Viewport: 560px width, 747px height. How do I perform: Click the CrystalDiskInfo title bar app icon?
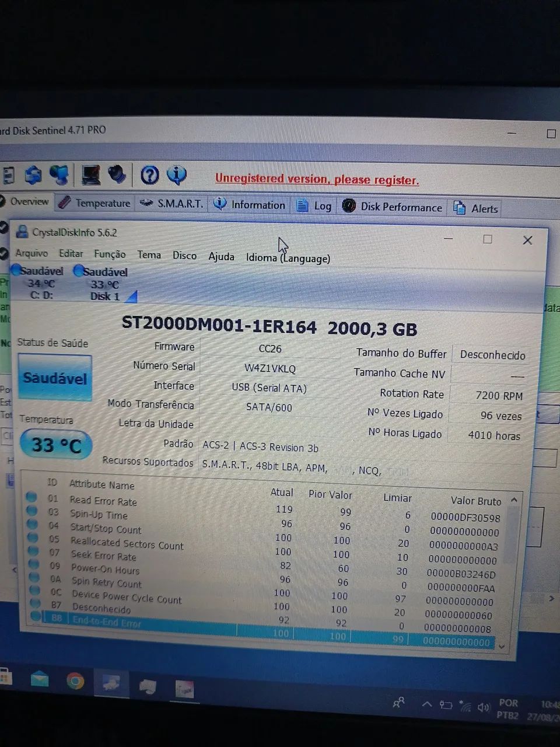coord(22,232)
